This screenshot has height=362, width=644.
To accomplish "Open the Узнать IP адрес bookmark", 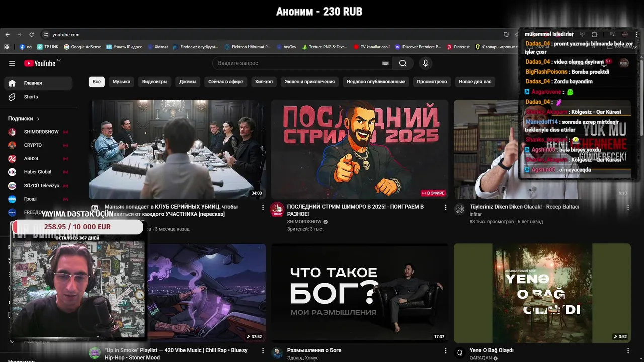I will 124,47.
